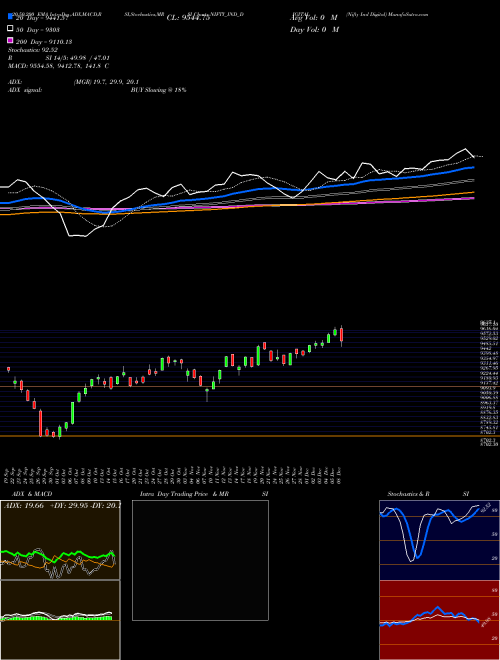
Task: Click the ADX & MACD panel title
Action: click(x=32, y=494)
